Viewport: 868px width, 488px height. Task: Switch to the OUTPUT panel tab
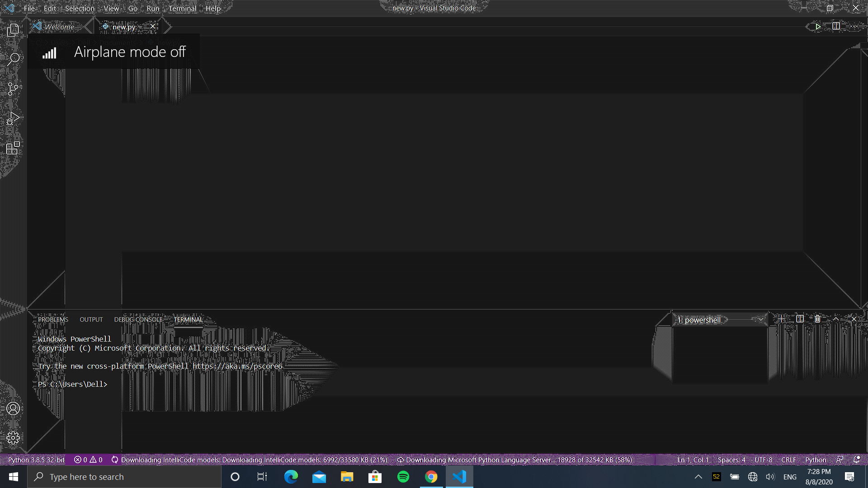click(91, 319)
